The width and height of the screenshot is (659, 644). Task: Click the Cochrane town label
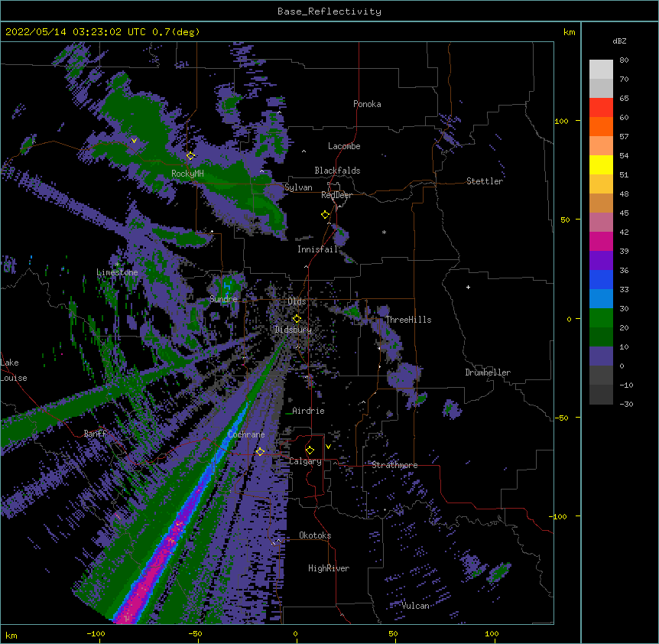tap(246, 434)
